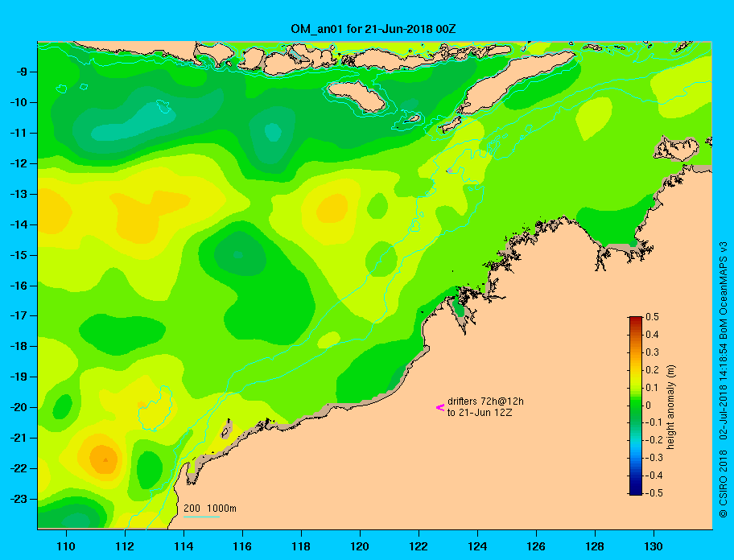Click the magenta drifter arrow marker

click(440, 407)
